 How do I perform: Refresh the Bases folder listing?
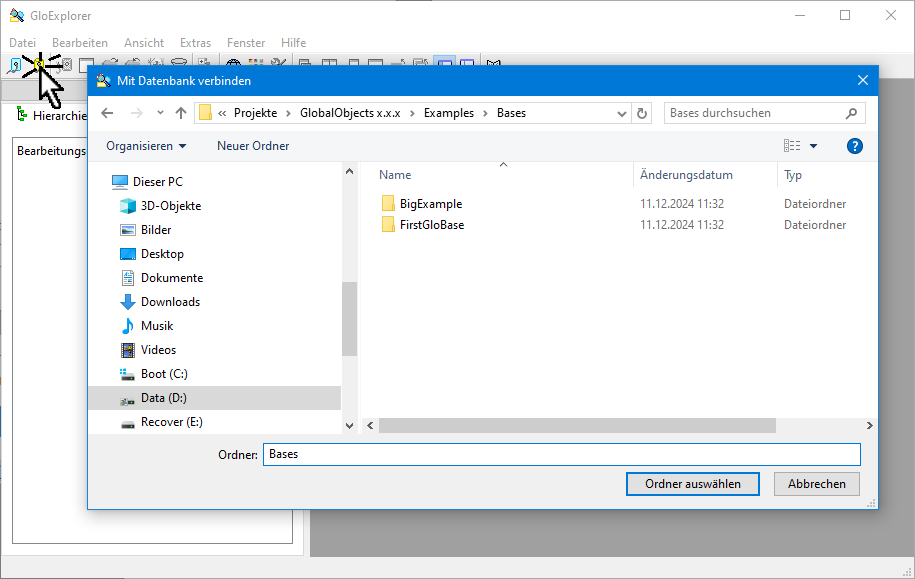pyautogui.click(x=642, y=113)
